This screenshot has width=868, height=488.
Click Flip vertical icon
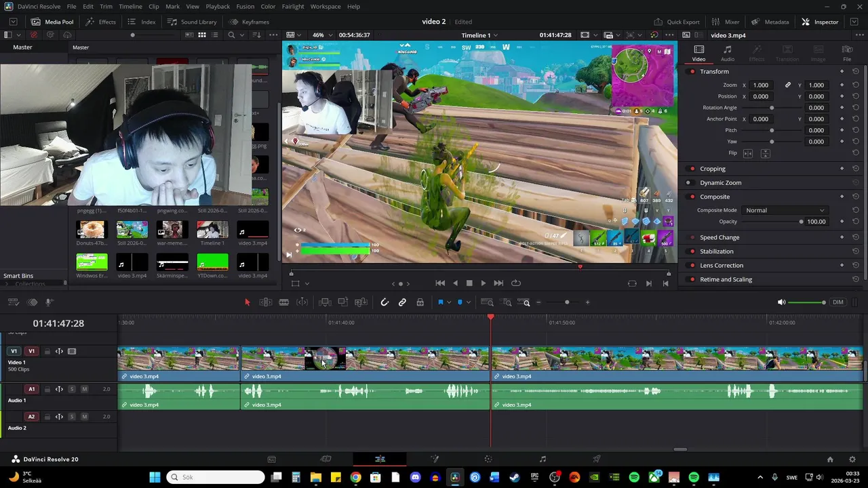(765, 153)
